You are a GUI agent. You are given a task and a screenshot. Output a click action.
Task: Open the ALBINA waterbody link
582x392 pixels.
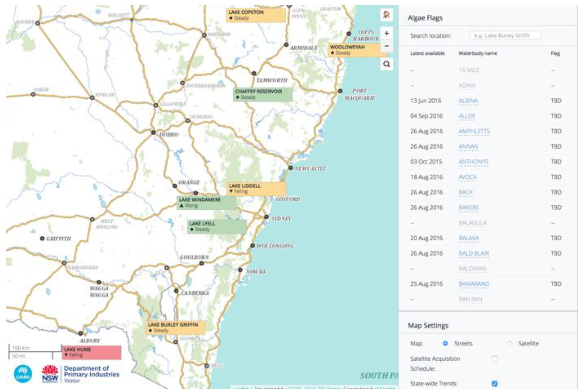468,101
